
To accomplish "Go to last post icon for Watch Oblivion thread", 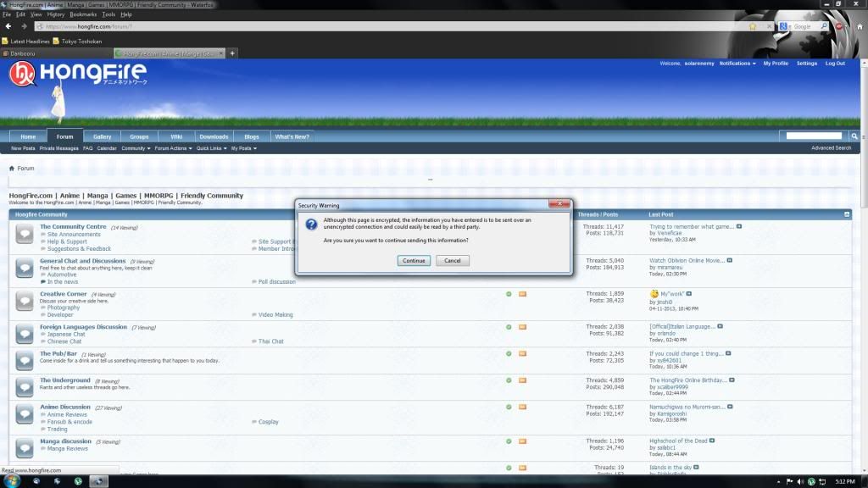I will click(730, 260).
